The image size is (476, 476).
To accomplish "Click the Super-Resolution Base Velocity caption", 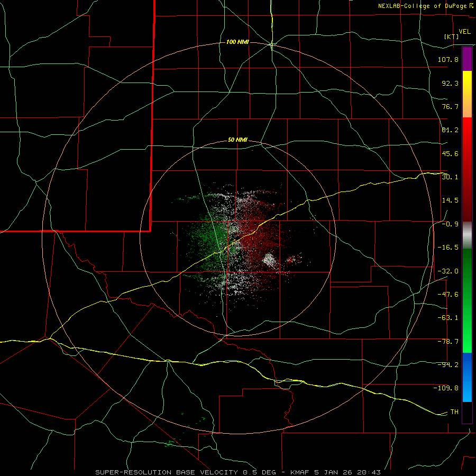I will coord(237,472).
